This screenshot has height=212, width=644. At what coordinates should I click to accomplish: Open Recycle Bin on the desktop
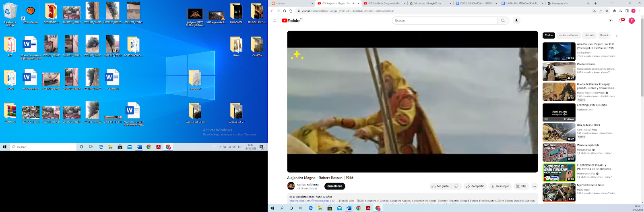[x=10, y=15]
